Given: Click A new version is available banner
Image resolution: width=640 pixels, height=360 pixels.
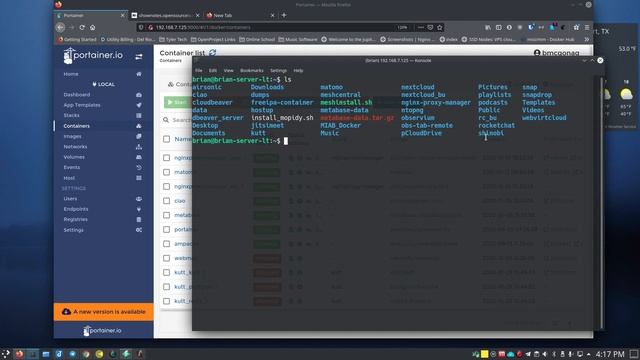Looking at the screenshot, I should (104, 312).
